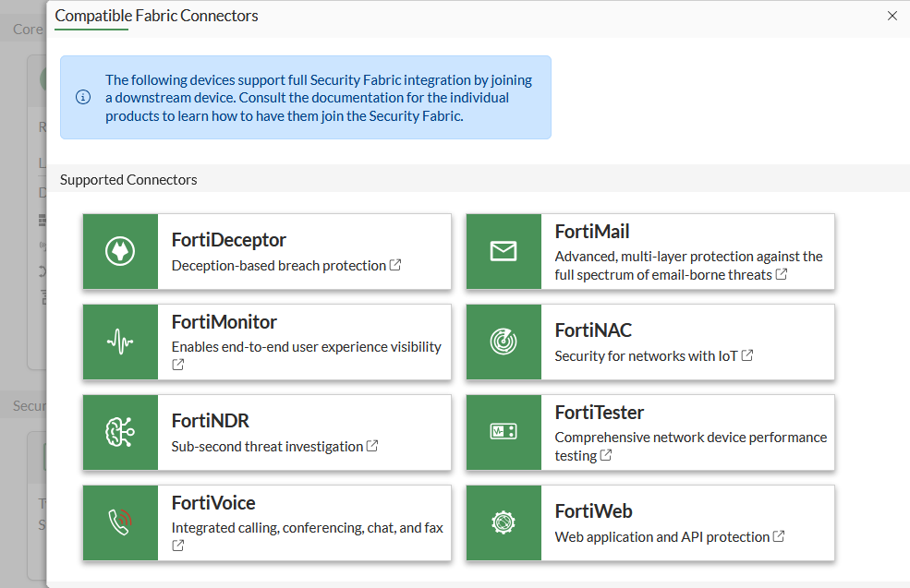Click the FortiMonitor waveform icon
Viewport: 910px width, 588px height.
point(120,342)
